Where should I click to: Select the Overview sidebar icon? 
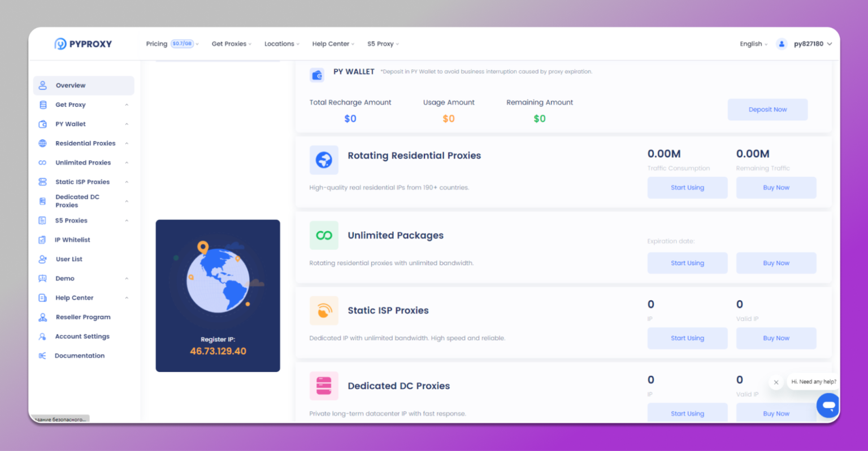(42, 85)
